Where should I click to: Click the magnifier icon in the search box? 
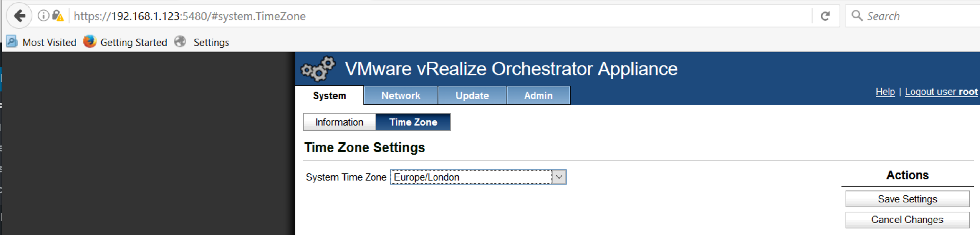[857, 16]
